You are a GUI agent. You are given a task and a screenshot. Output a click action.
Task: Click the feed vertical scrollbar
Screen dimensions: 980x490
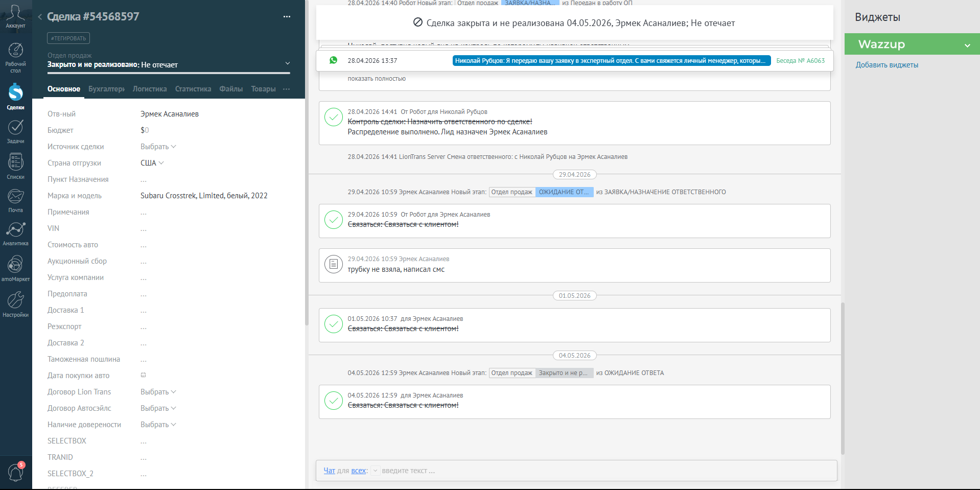pyautogui.click(x=843, y=378)
